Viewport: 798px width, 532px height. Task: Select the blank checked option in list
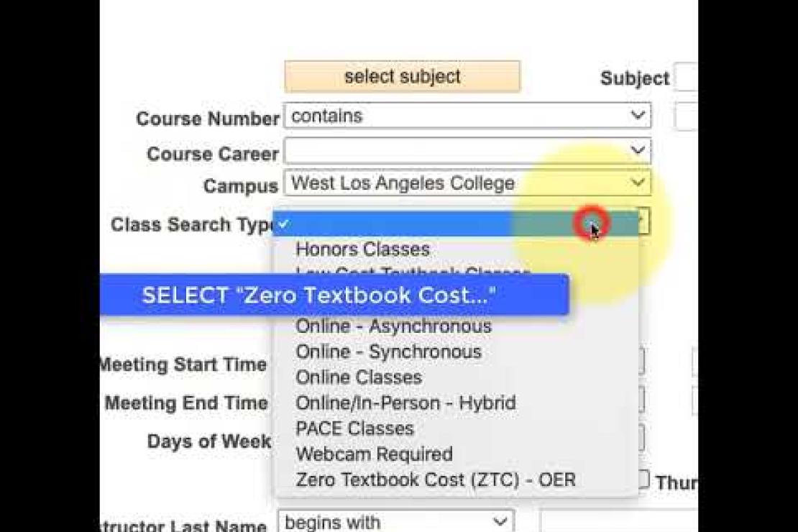[456, 224]
